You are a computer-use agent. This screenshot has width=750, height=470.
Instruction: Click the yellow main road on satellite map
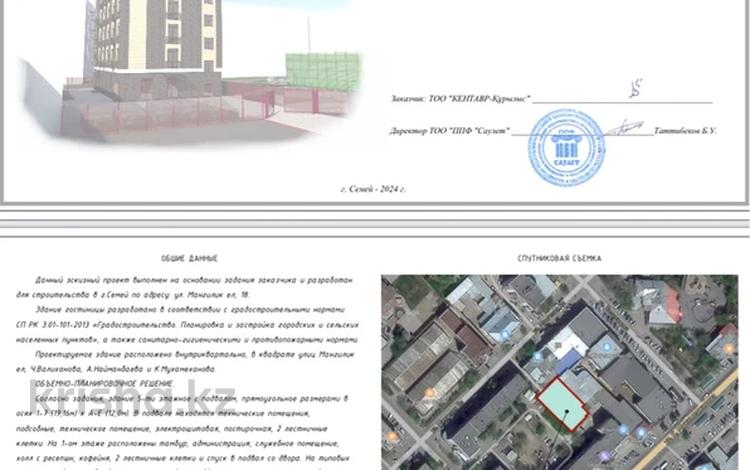[x=684, y=421]
